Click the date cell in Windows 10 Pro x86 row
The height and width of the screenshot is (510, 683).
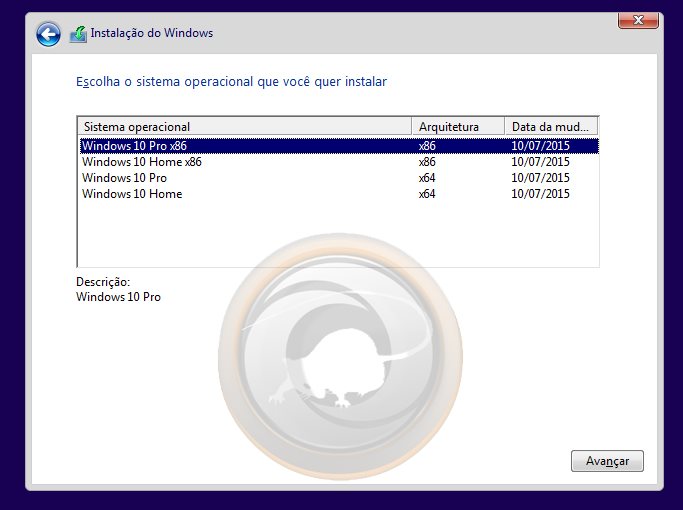[x=540, y=146]
